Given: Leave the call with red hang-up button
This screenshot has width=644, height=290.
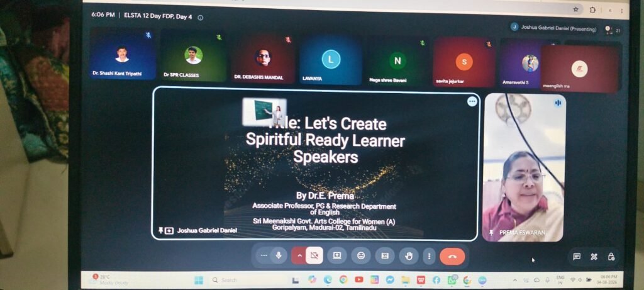Looking at the screenshot, I should click(x=452, y=256).
